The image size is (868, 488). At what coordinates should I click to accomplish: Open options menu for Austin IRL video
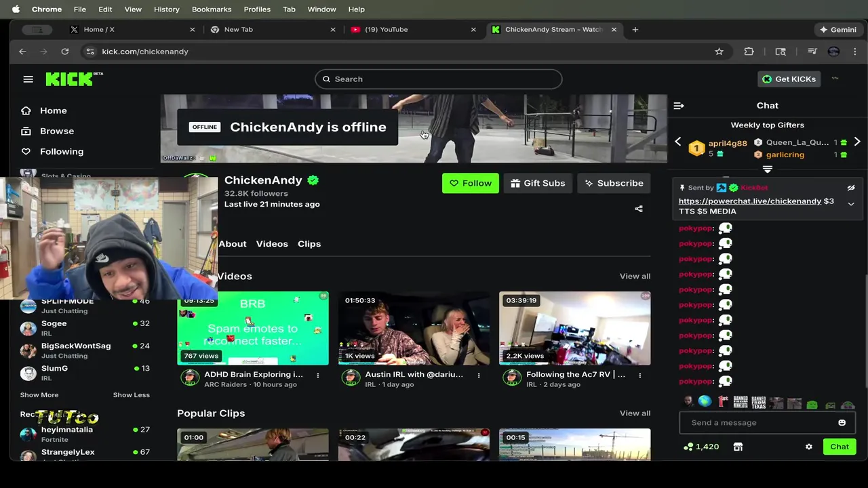point(478,375)
